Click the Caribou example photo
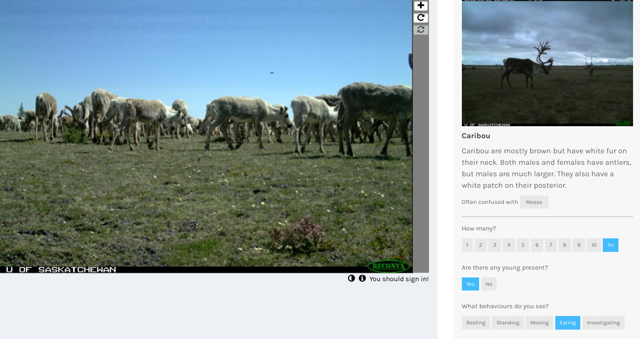 547,63
